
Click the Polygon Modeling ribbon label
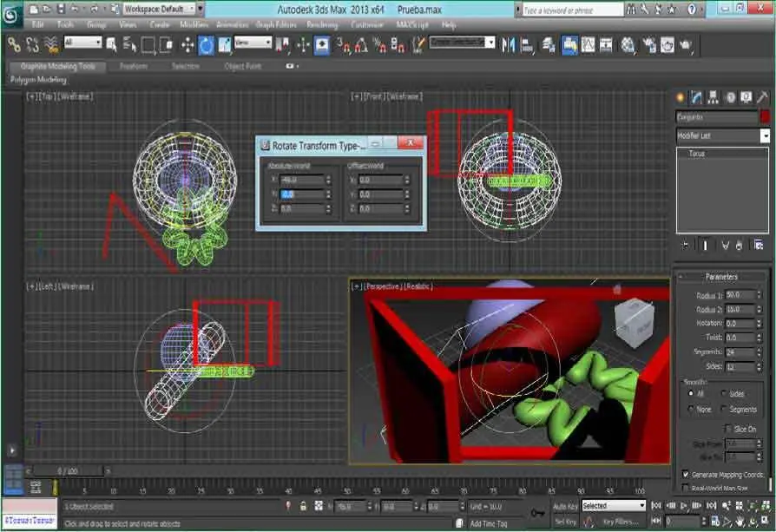pyautogui.click(x=38, y=80)
